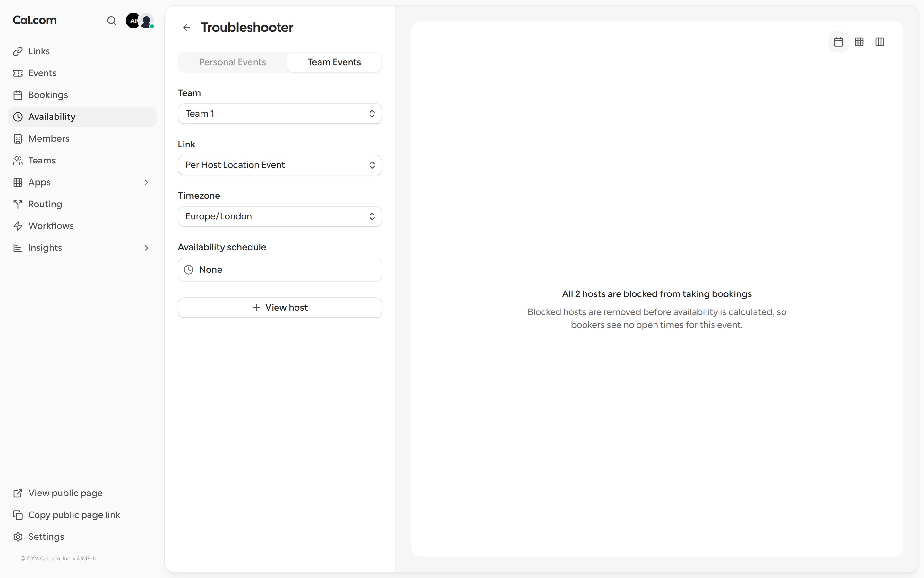This screenshot has height=578, width=924.
Task: Select Availability in the sidebar
Action: (82, 117)
